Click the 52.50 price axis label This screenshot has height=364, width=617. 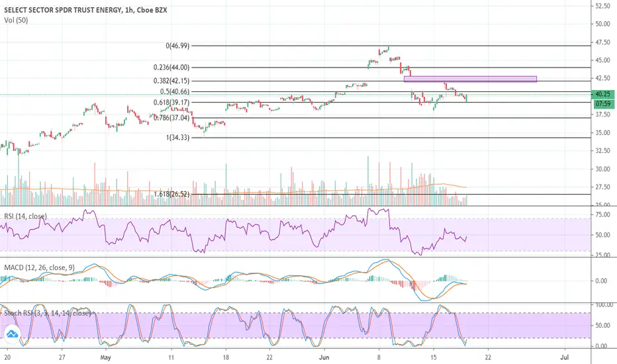pos(603,5)
